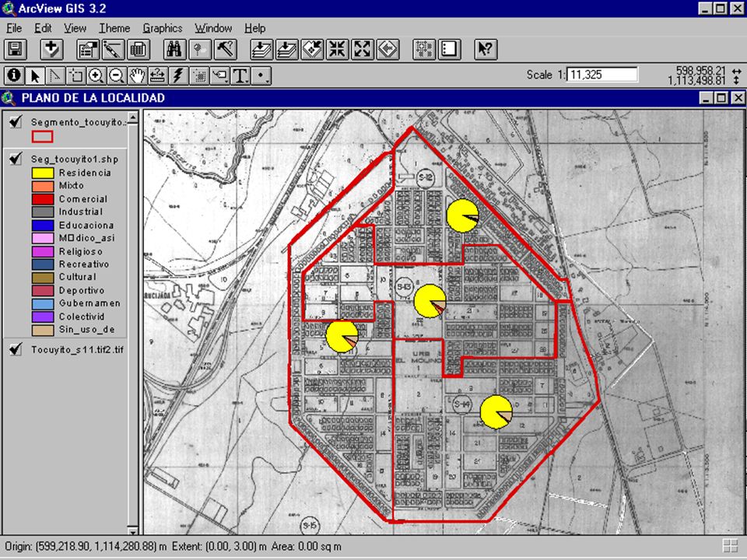Select the Identify tool
Image resolution: width=747 pixels, height=560 pixels.
coord(14,75)
